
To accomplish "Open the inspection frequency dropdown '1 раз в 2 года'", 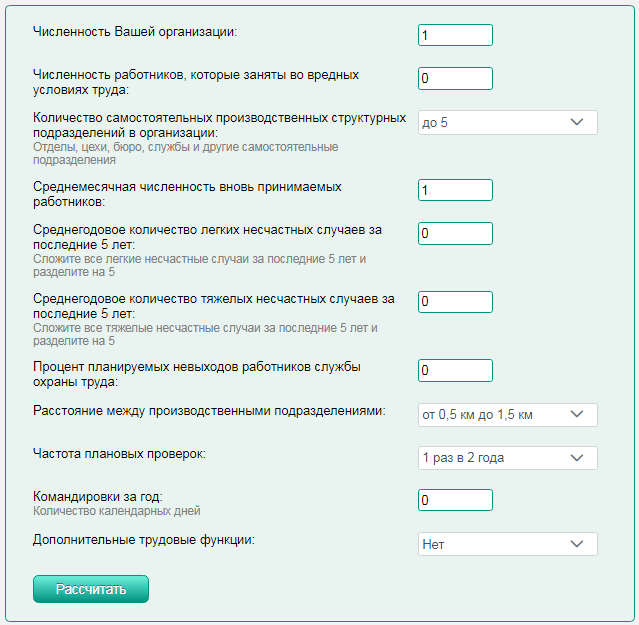I will (x=508, y=458).
